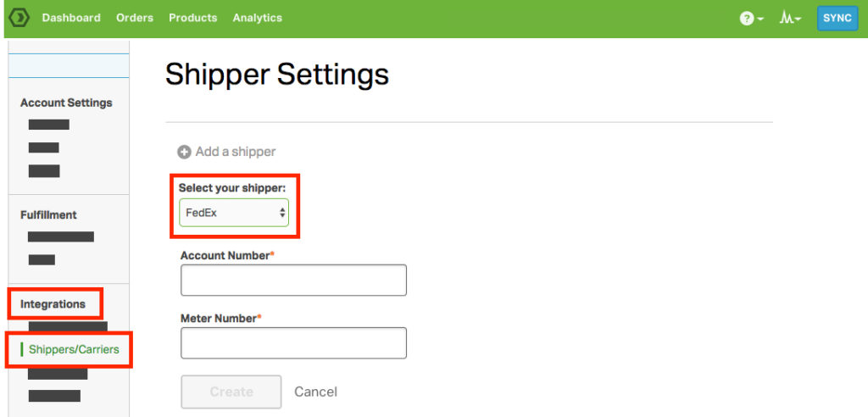Click the hexagon app logo
Screen dimensions: 868x417
tap(19, 18)
